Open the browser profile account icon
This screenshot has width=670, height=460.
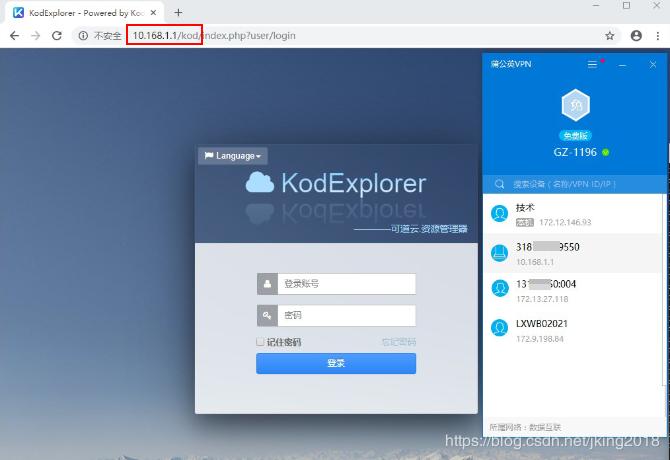pos(636,35)
